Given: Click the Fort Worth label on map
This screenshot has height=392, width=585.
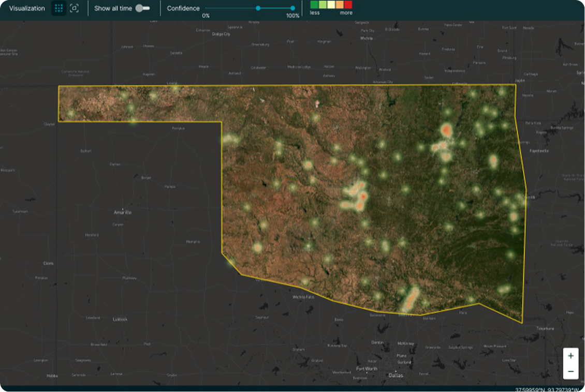Looking at the screenshot, I should 367,369.
